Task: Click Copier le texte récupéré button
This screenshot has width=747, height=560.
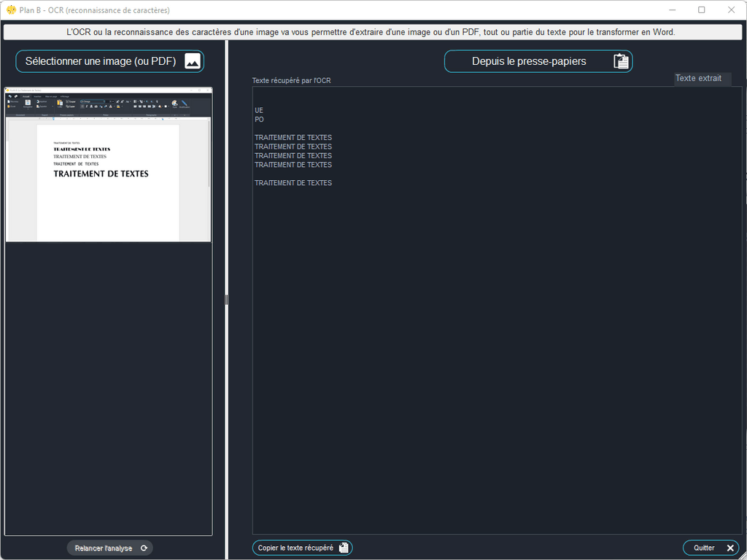Action: pyautogui.click(x=303, y=548)
